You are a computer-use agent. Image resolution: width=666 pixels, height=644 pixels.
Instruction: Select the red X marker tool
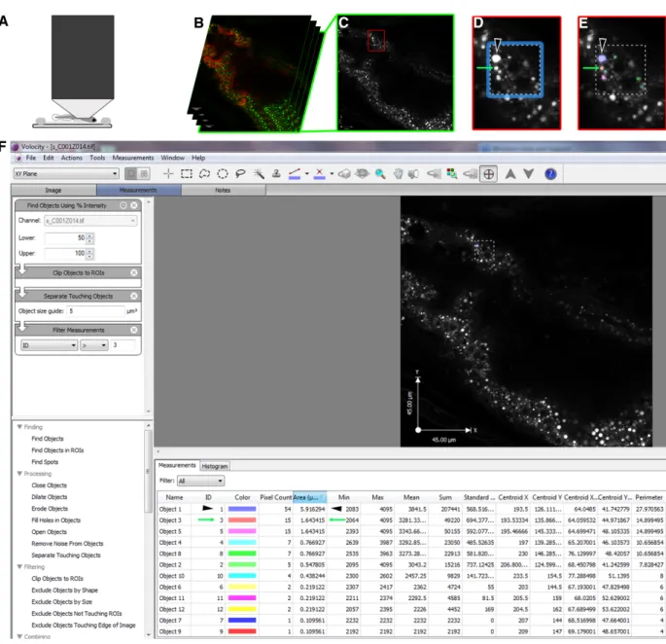[x=320, y=174]
